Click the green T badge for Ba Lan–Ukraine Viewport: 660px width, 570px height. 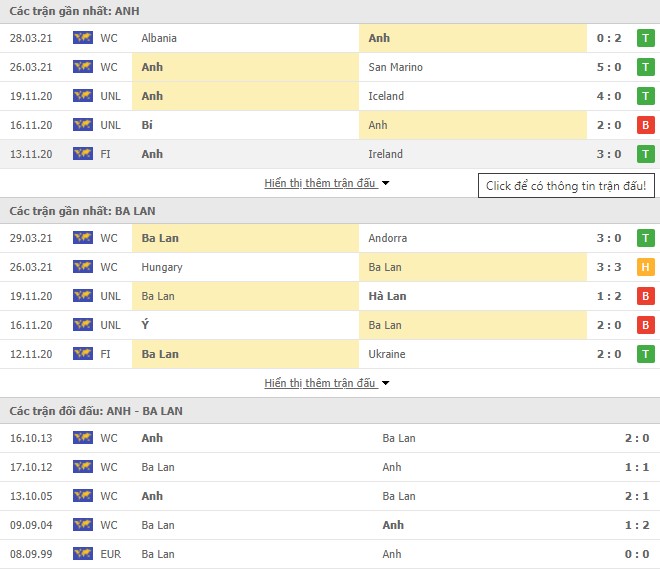pyautogui.click(x=646, y=354)
